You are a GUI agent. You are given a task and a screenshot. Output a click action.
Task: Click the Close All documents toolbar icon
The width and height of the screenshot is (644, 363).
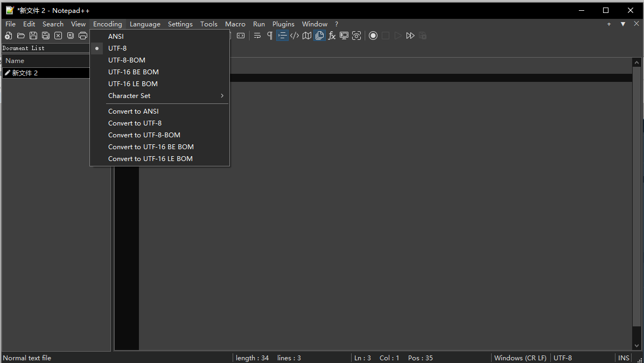[70, 36]
